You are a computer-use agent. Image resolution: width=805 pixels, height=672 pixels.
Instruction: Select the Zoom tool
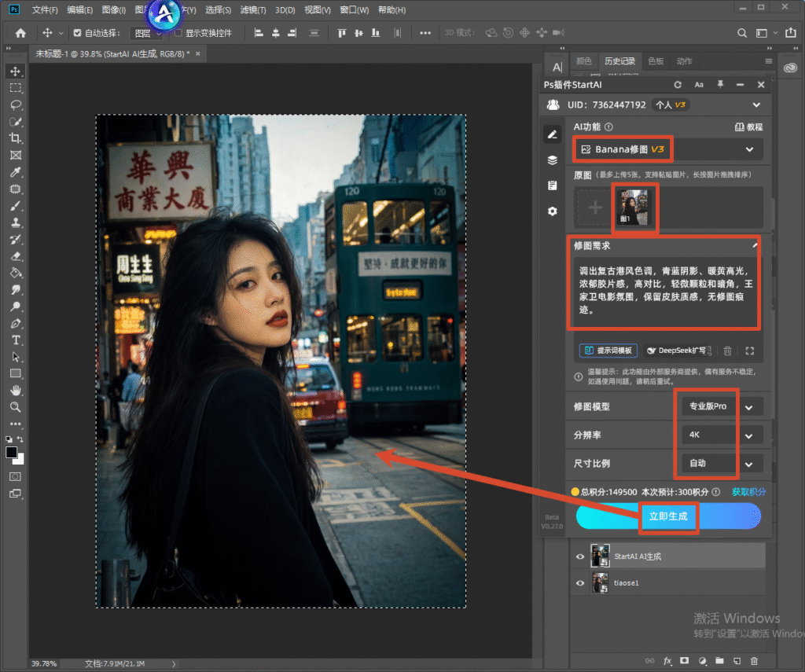tap(16, 407)
